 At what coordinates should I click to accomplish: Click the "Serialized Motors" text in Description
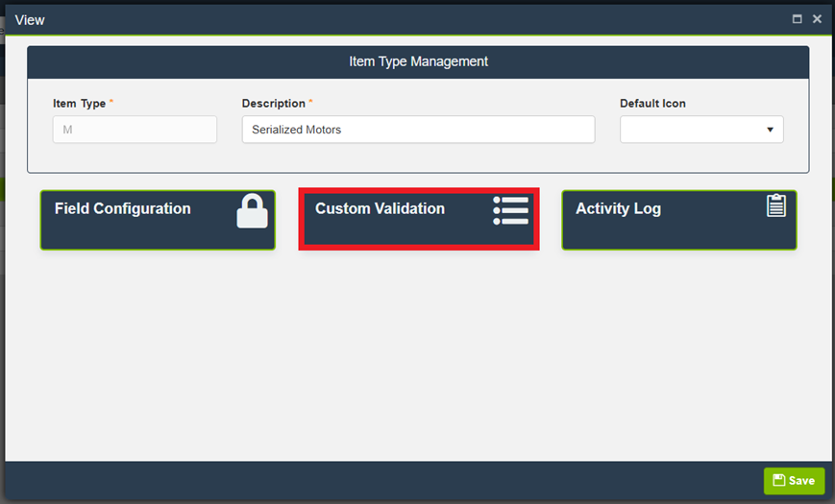click(296, 130)
